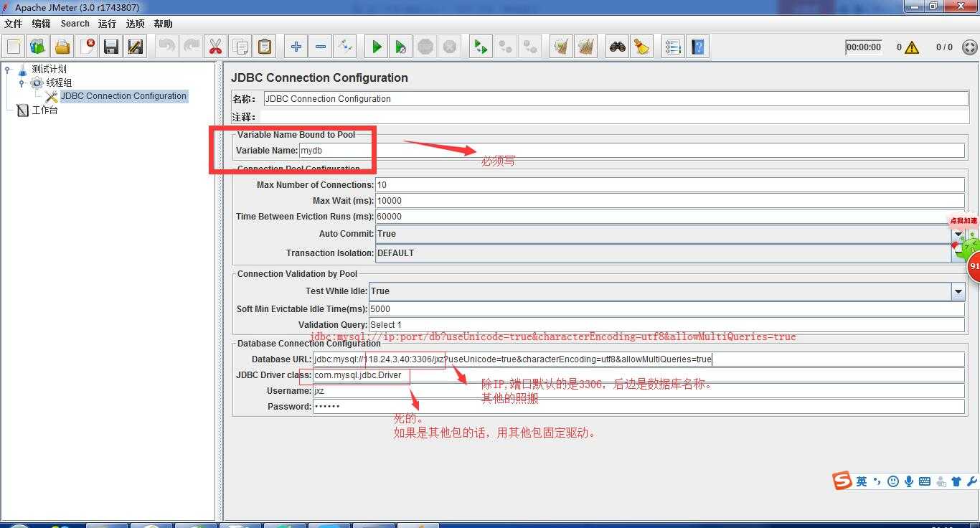Image resolution: width=980 pixels, height=528 pixels.
Task: Click the running threads indicator icon
Action: tap(969, 47)
